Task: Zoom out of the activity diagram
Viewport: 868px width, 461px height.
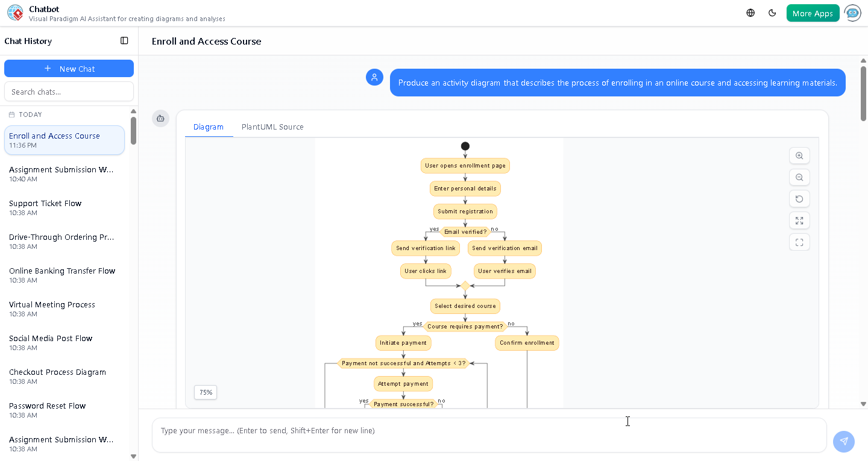Action: point(799,177)
